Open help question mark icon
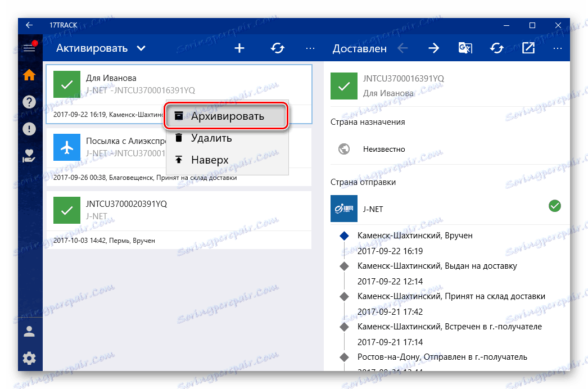This screenshot has height=389, width=588. point(29,102)
